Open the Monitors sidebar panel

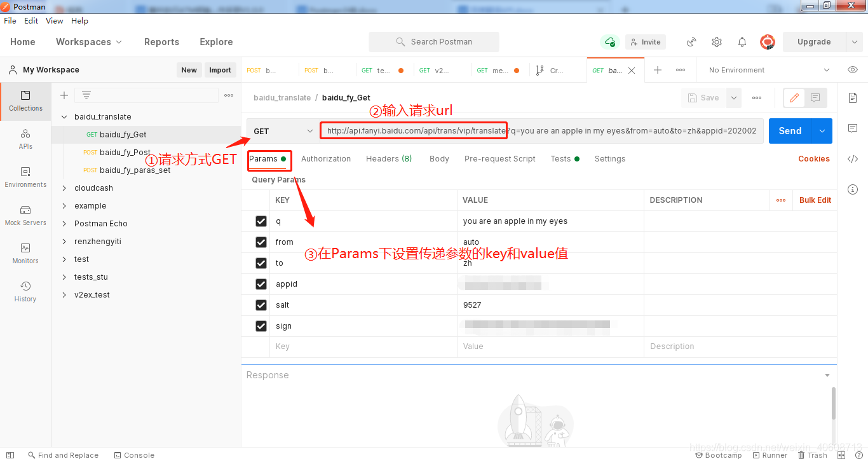pos(25,254)
